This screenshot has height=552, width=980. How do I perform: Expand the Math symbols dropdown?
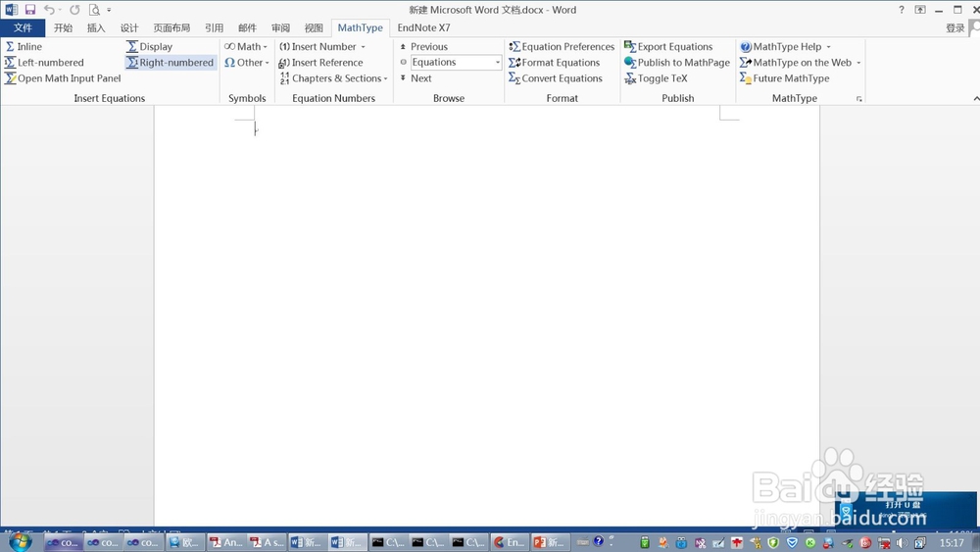[246, 46]
